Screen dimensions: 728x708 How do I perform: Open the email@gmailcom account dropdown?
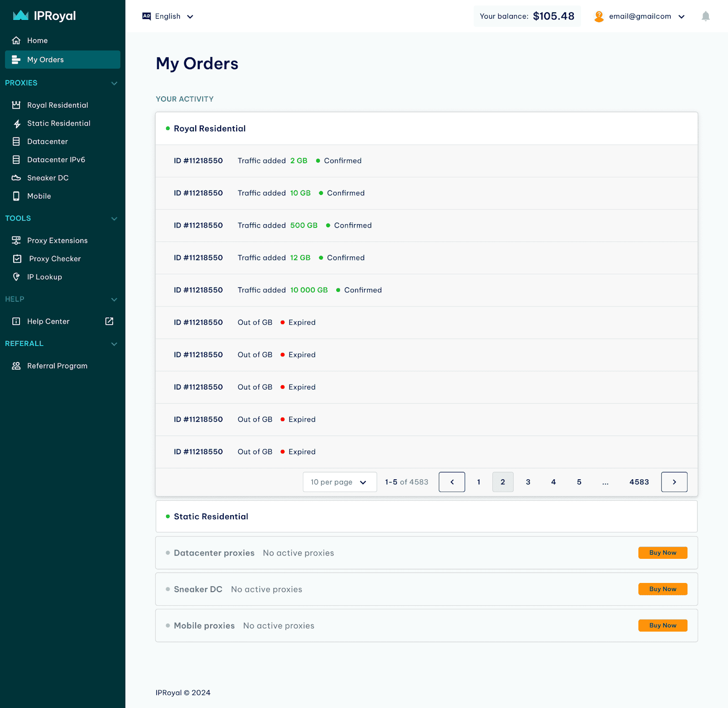640,16
